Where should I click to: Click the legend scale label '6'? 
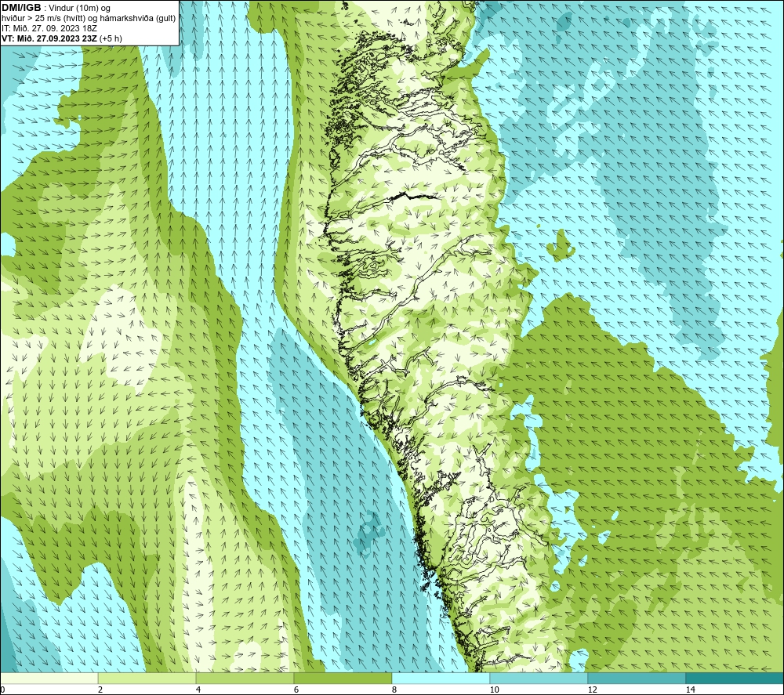point(296,690)
